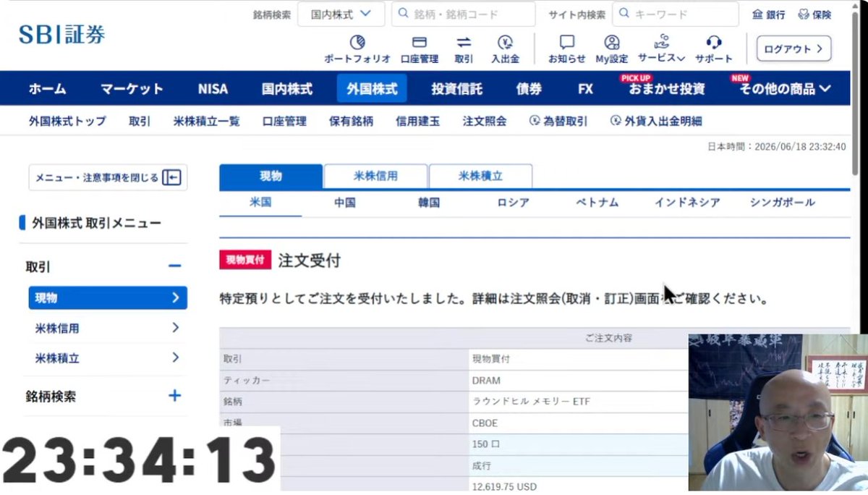The width and height of the screenshot is (868, 495).
Task: Open お知らせ notifications icon
Action: (567, 42)
